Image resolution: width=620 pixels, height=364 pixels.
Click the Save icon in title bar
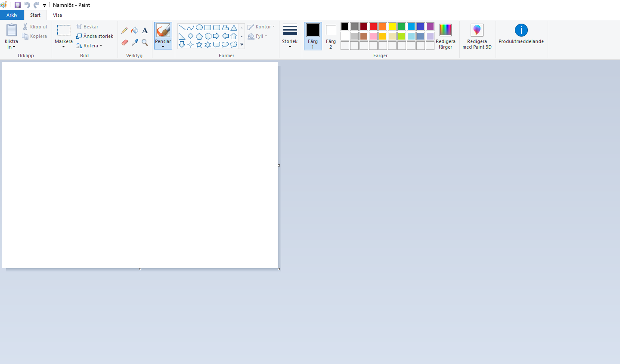18,5
